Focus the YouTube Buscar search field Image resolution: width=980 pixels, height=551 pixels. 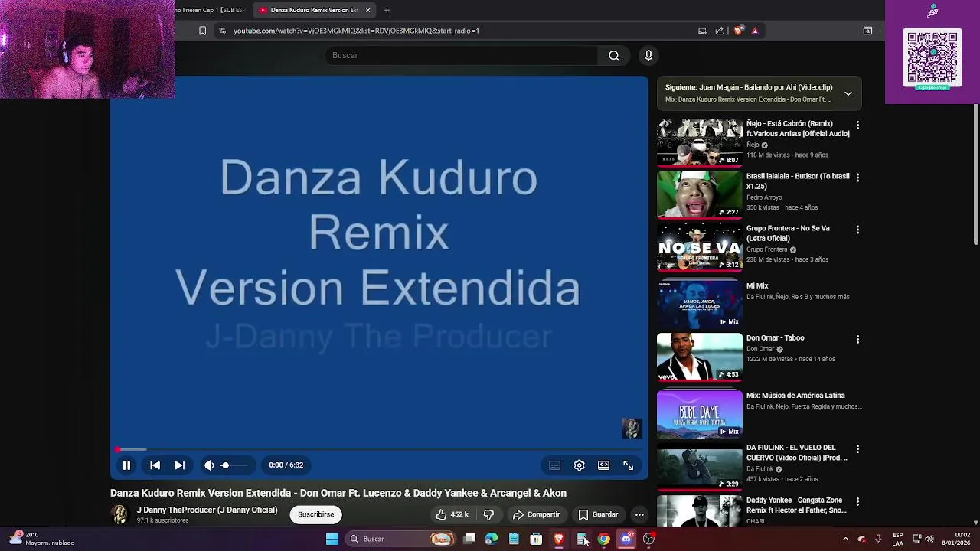point(462,55)
